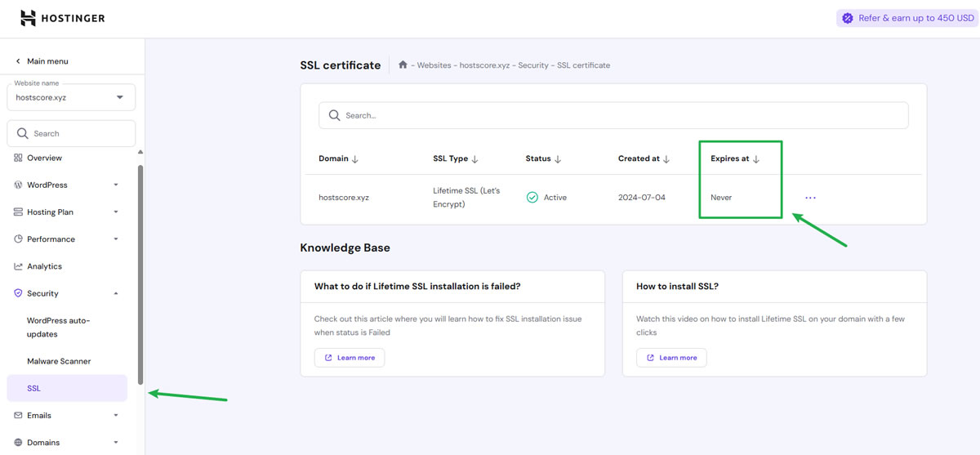The height and width of the screenshot is (455, 980).
Task: Click the magnifier icon in SSL table search
Action: (334, 115)
